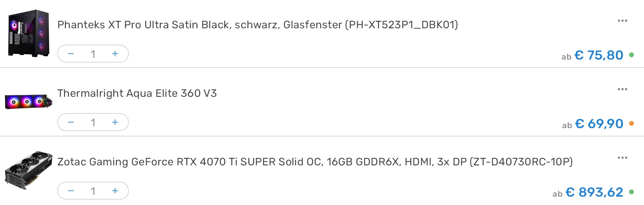
Task: Click the Phanteks case product thumbnail
Action: point(28,33)
